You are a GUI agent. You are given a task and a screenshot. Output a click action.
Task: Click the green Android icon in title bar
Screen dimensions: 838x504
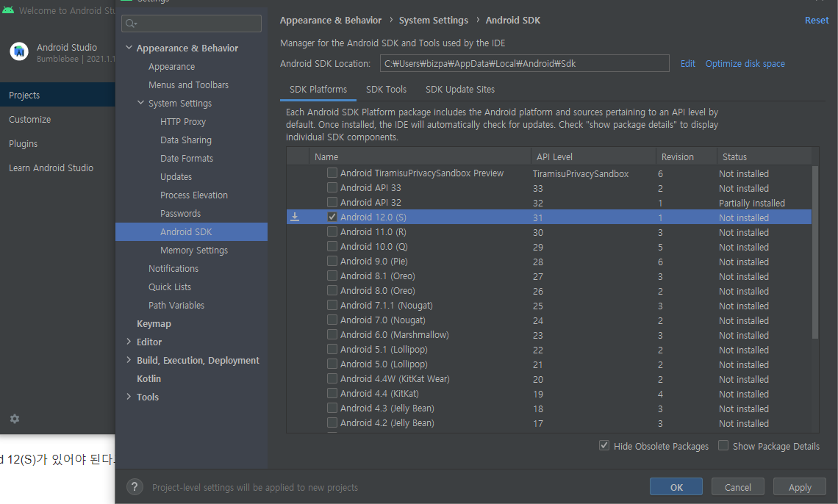[7, 10]
